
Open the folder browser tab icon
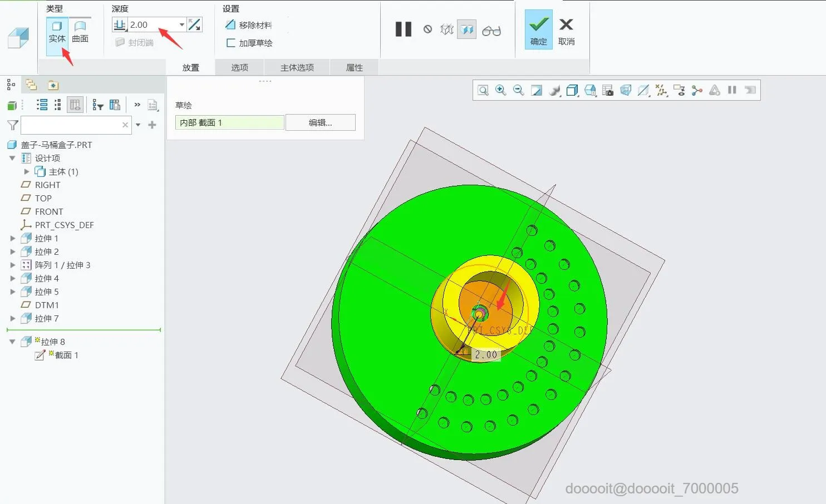pyautogui.click(x=31, y=85)
